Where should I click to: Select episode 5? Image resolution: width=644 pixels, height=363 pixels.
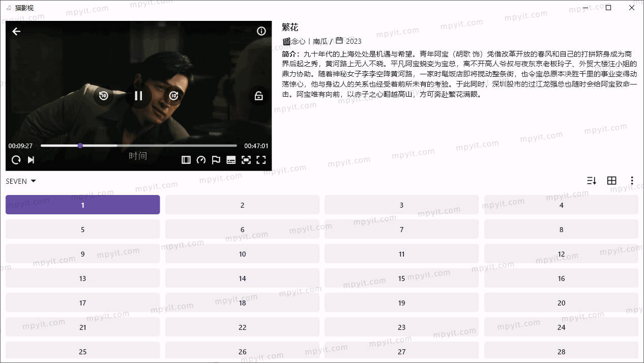[83, 229]
